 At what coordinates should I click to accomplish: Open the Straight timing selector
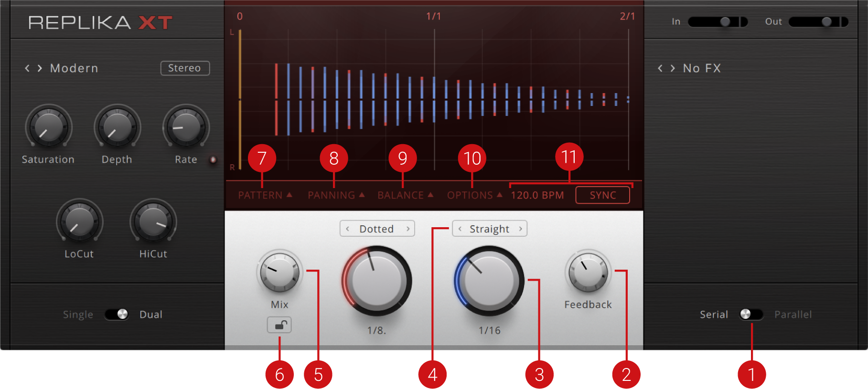[x=489, y=229]
